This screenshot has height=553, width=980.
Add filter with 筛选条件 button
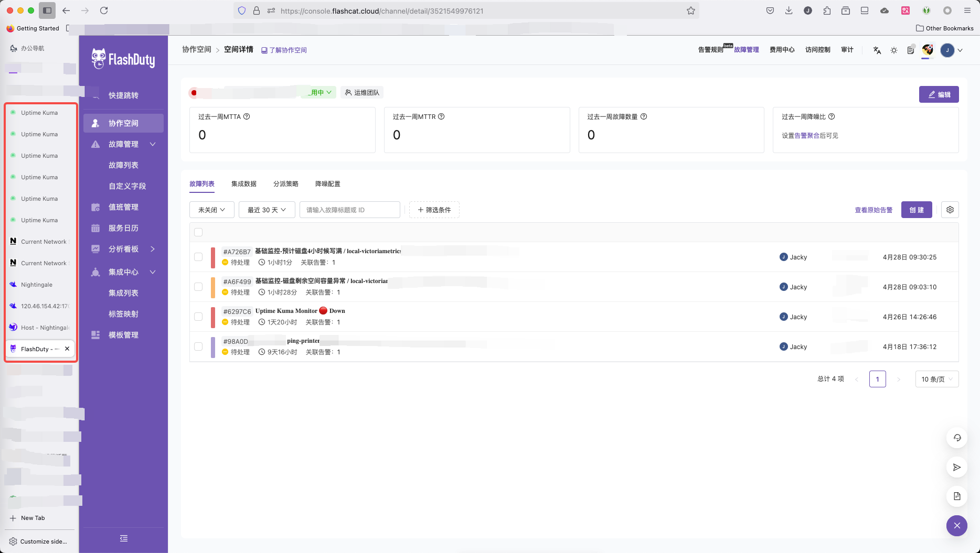[434, 210]
